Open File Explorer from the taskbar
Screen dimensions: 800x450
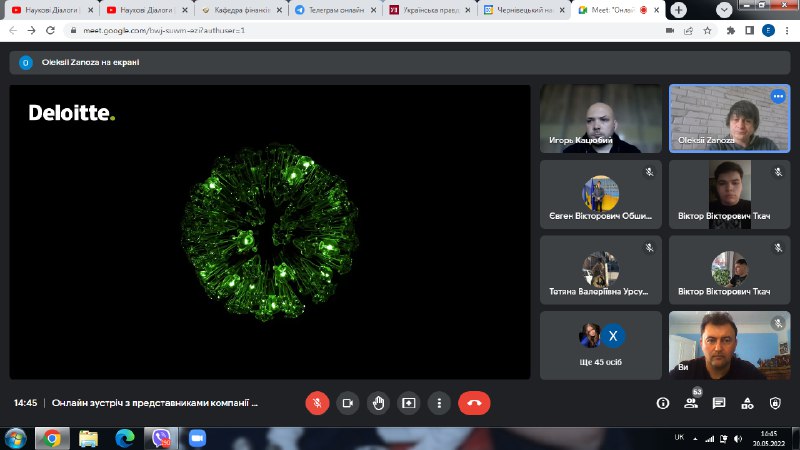pos(88,438)
